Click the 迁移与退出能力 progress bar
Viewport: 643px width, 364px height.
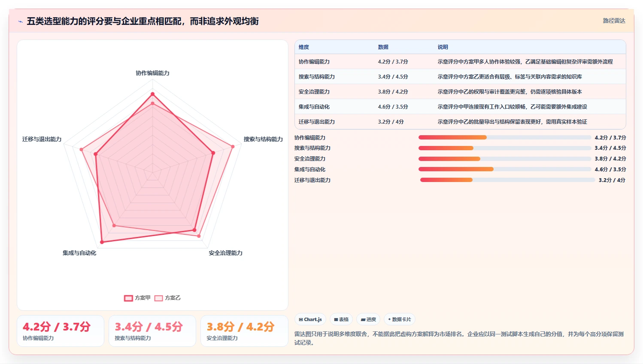tap(508, 180)
